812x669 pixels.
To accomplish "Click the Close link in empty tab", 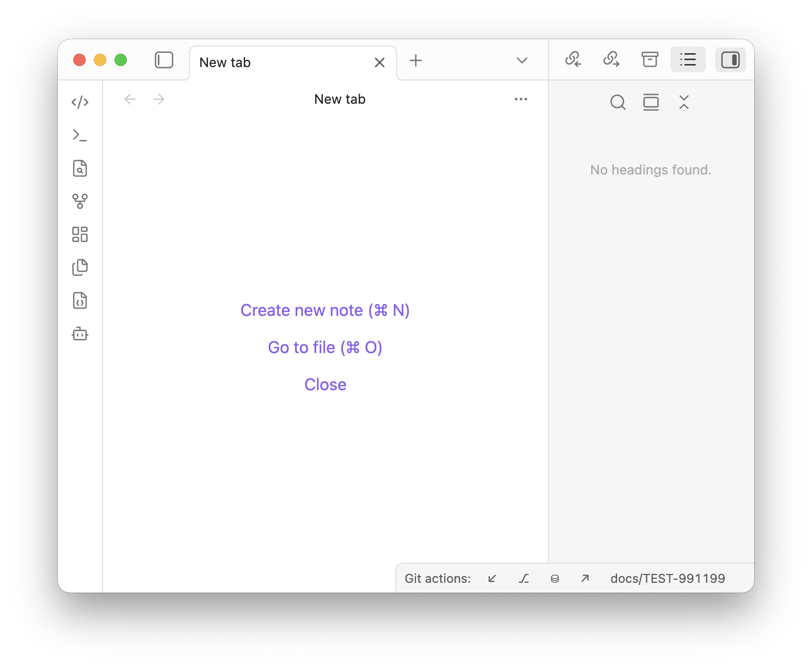I will pyautogui.click(x=325, y=385).
